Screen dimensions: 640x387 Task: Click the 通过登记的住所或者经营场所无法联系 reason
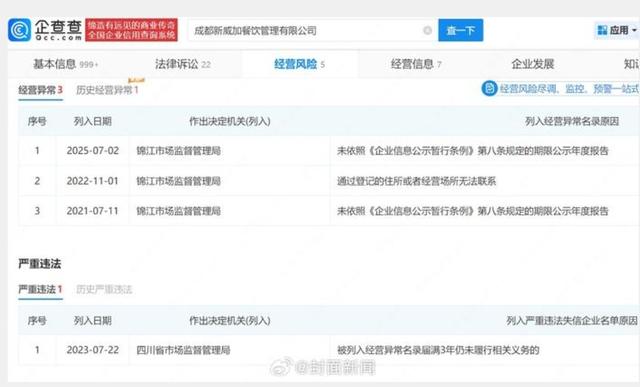pyautogui.click(x=416, y=181)
